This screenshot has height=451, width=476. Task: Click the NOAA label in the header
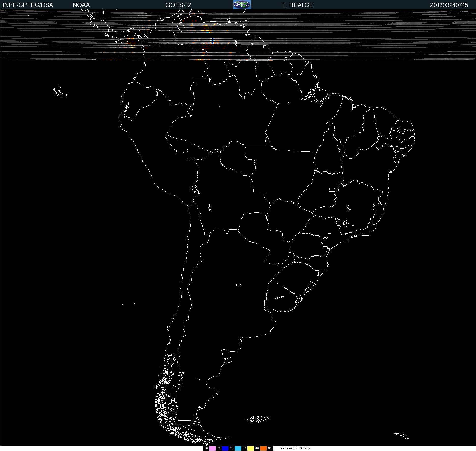click(81, 5)
